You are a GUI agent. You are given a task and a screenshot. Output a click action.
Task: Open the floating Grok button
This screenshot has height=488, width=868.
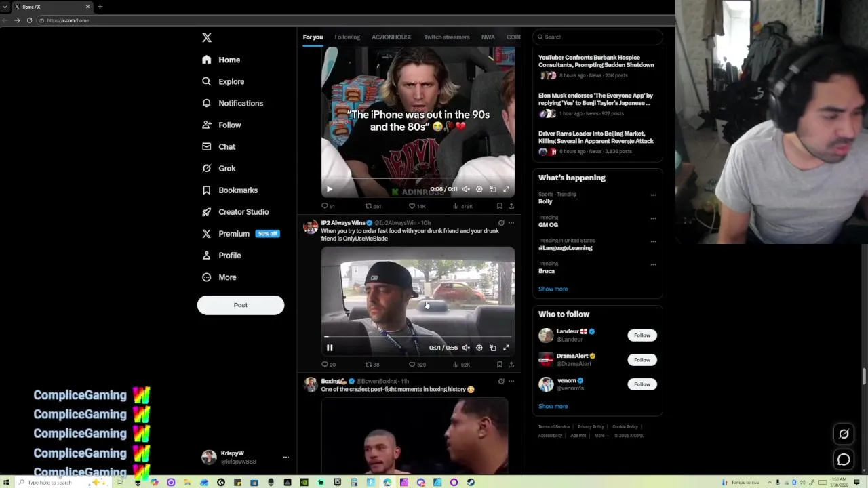click(x=844, y=434)
